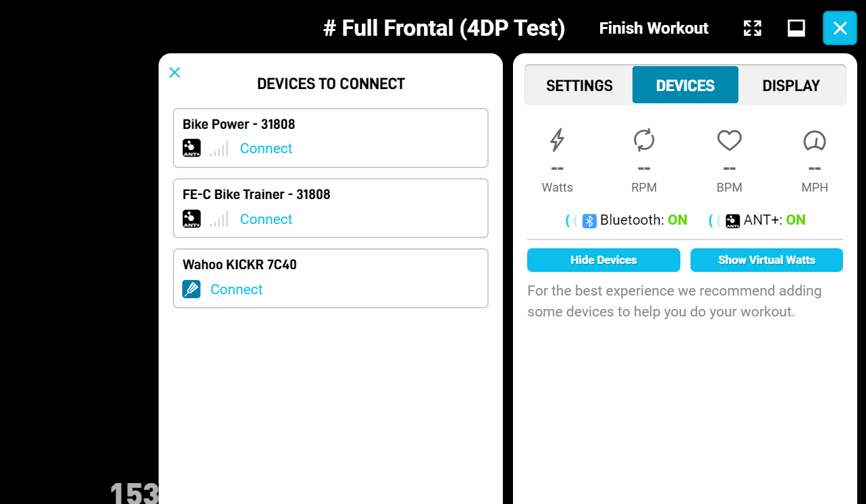The image size is (866, 504).
Task: Click the heart rate BPM icon
Action: point(728,140)
